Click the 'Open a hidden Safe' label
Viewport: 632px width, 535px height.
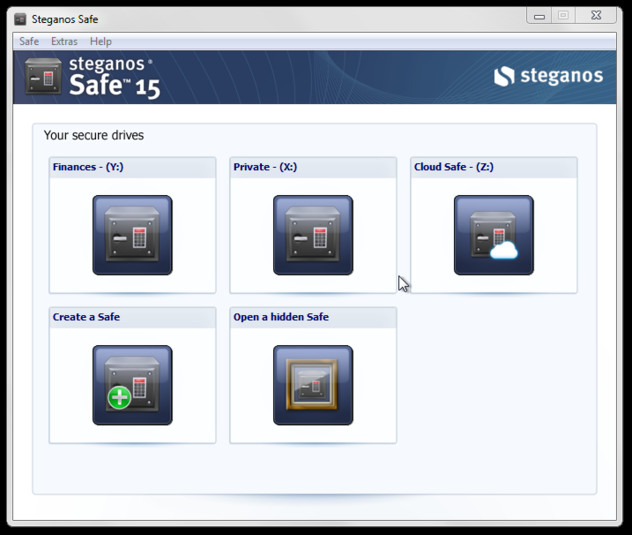click(281, 317)
